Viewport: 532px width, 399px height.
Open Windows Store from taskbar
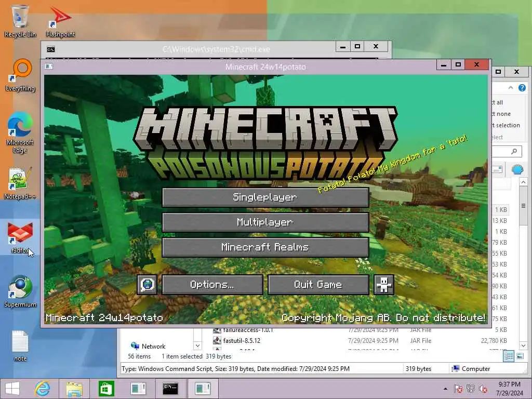click(106, 389)
